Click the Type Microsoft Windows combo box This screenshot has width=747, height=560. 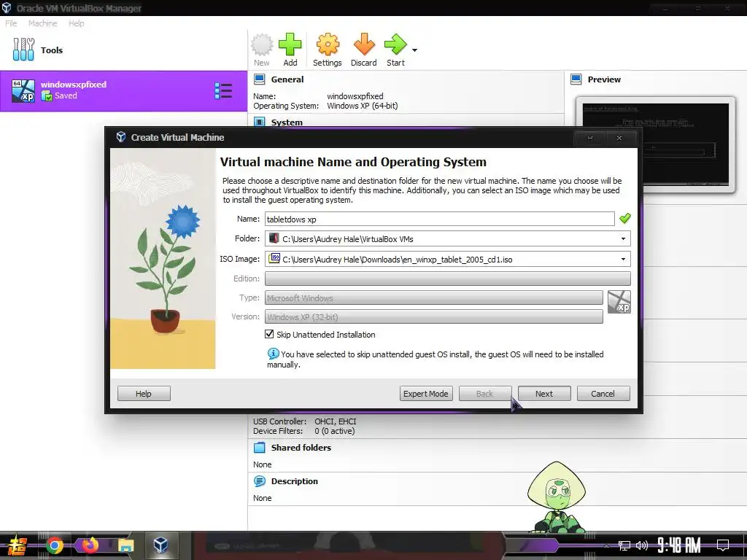(433, 297)
